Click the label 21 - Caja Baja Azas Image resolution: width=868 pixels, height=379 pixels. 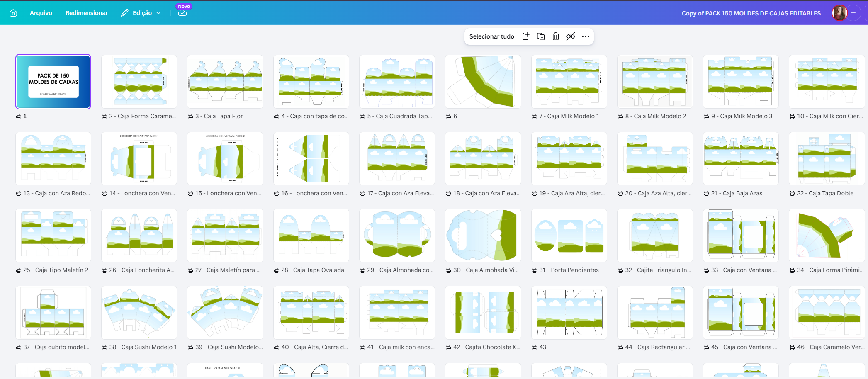[737, 193]
